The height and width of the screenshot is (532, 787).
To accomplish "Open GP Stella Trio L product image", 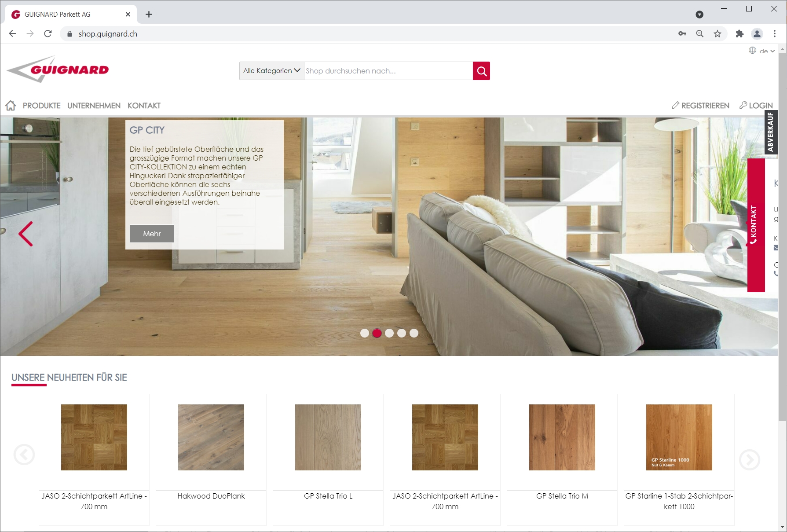I will (328, 437).
